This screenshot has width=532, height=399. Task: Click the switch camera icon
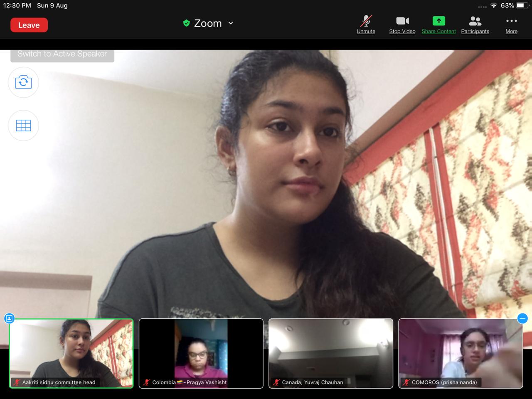click(x=23, y=82)
